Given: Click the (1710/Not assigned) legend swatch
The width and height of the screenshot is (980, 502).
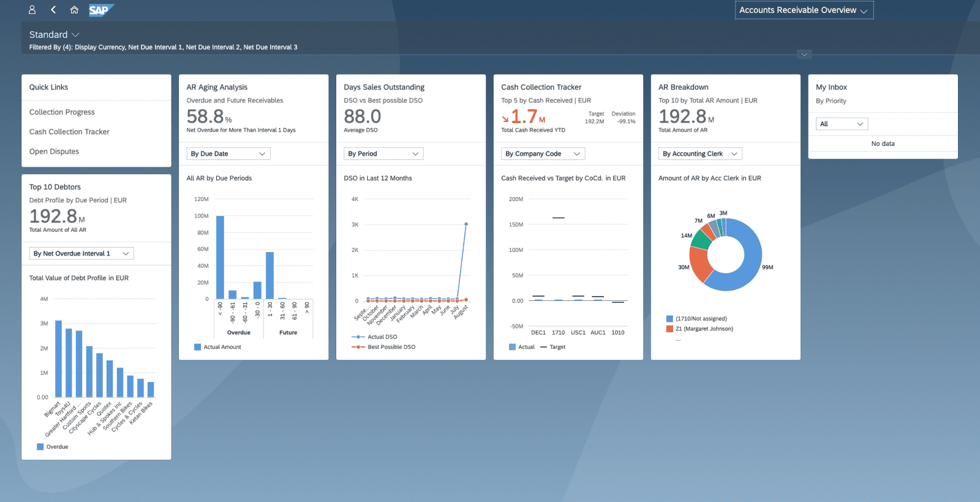Looking at the screenshot, I should [669, 319].
